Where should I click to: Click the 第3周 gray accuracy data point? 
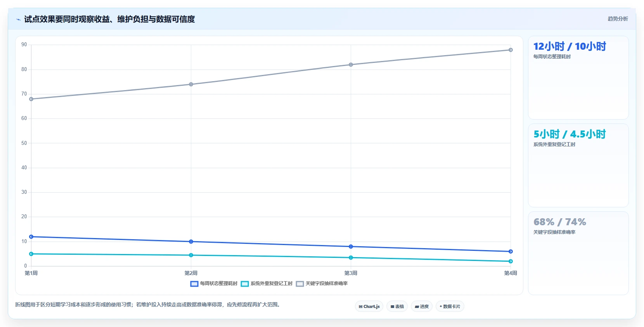pos(351,64)
